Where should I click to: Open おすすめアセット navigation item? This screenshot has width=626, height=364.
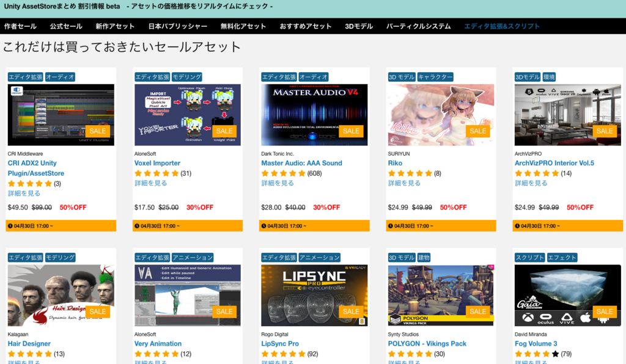pos(306,26)
